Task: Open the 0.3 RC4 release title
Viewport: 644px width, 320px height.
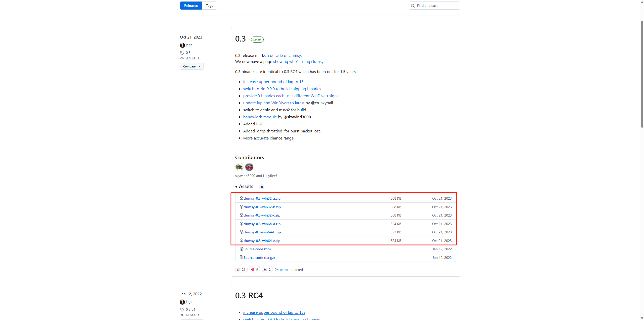Action: 249,296
